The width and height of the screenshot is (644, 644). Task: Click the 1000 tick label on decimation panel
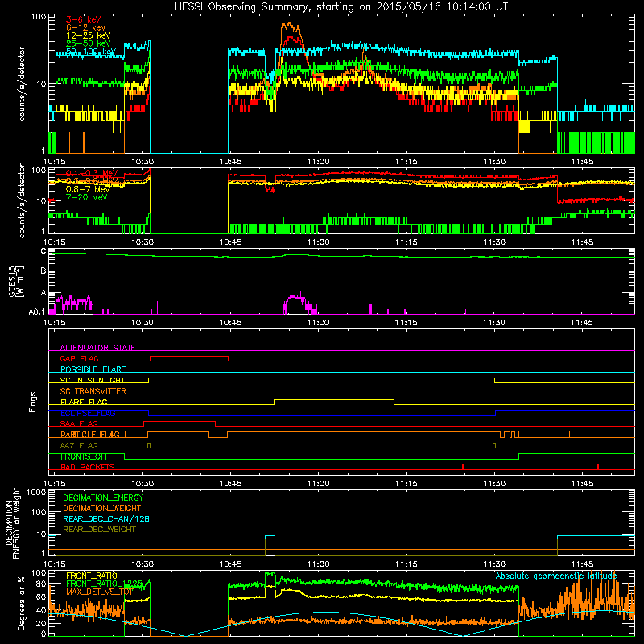36,492
